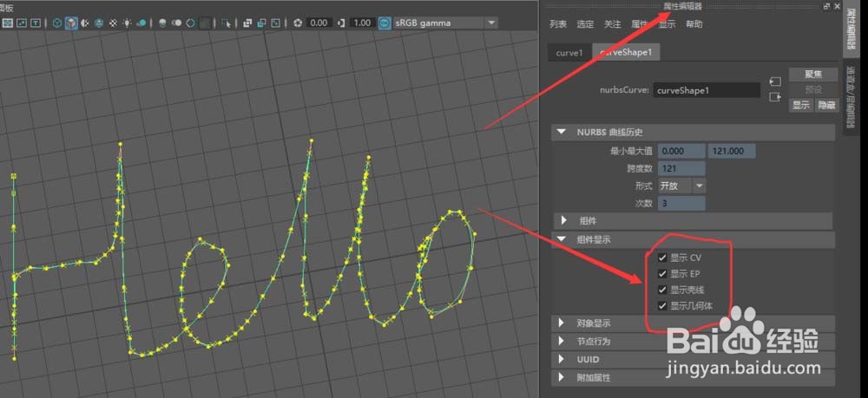Toggle screen space ambient occlusion sphere icon
The width and height of the screenshot is (868, 398).
pyautogui.click(x=163, y=23)
